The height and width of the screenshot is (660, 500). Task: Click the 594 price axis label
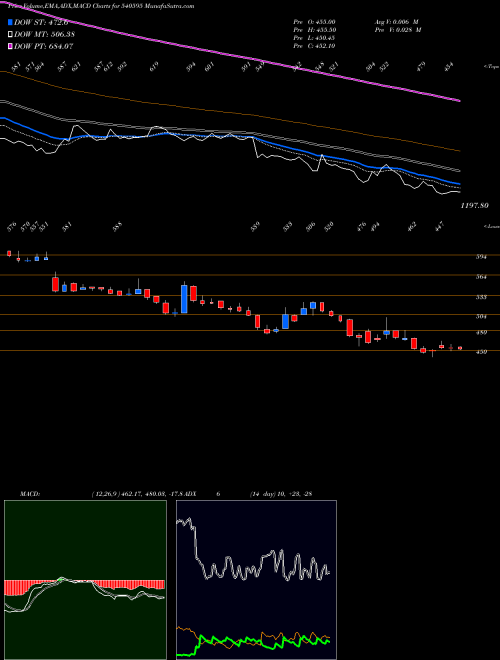point(481,257)
